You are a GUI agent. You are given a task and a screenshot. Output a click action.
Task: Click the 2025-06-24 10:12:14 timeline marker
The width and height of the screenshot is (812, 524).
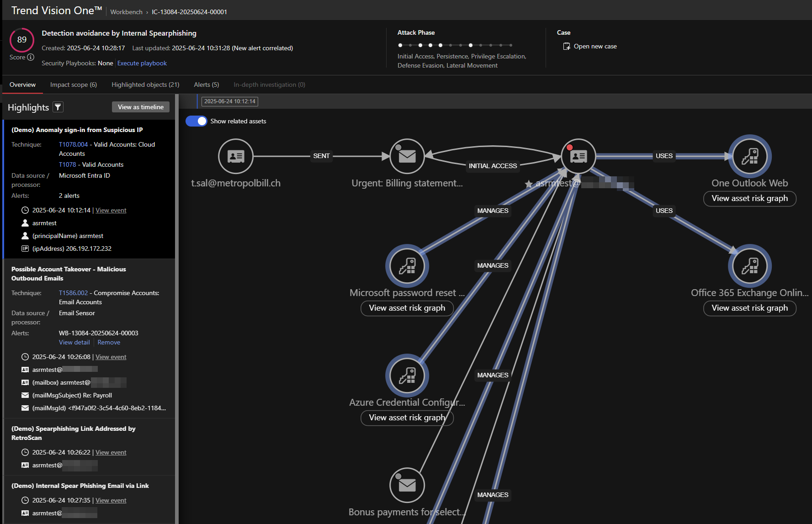coord(230,101)
